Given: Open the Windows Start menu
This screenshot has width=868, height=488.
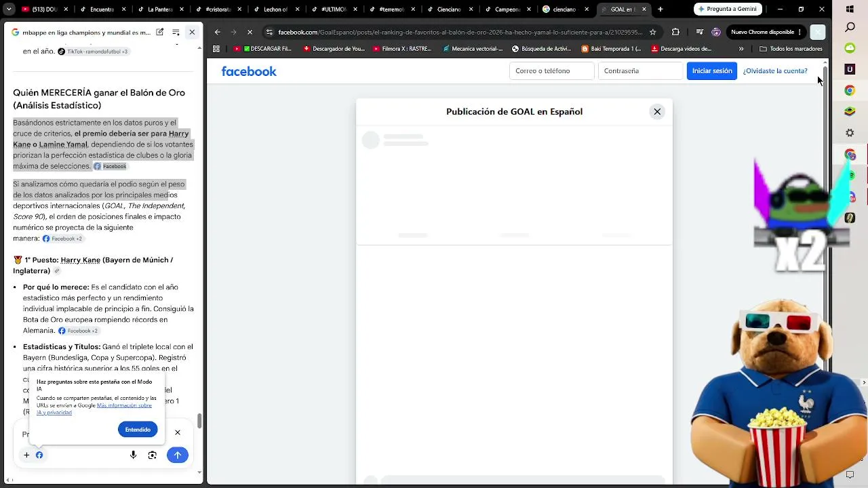Looking at the screenshot, I should click(850, 9).
